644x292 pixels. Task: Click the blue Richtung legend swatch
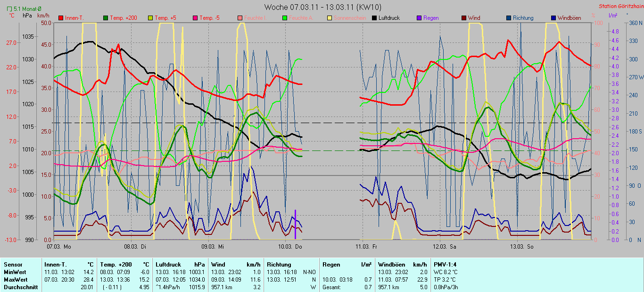tap(509, 18)
